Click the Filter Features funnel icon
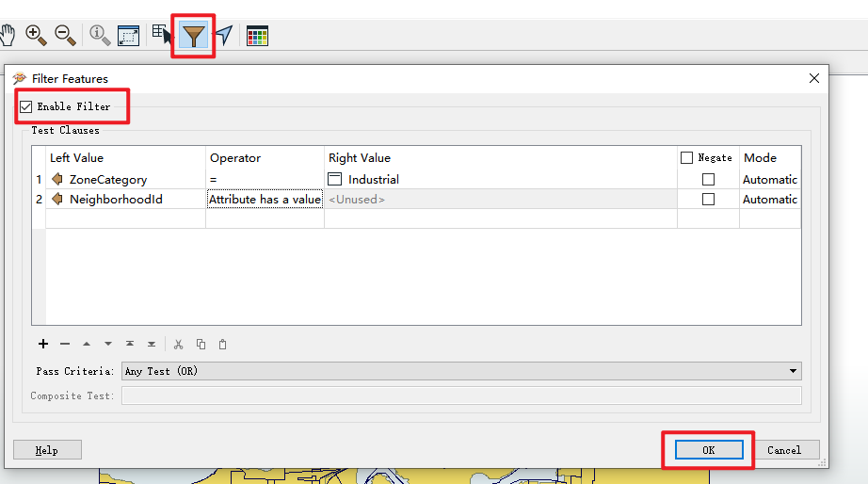This screenshot has width=868, height=484. (193, 36)
